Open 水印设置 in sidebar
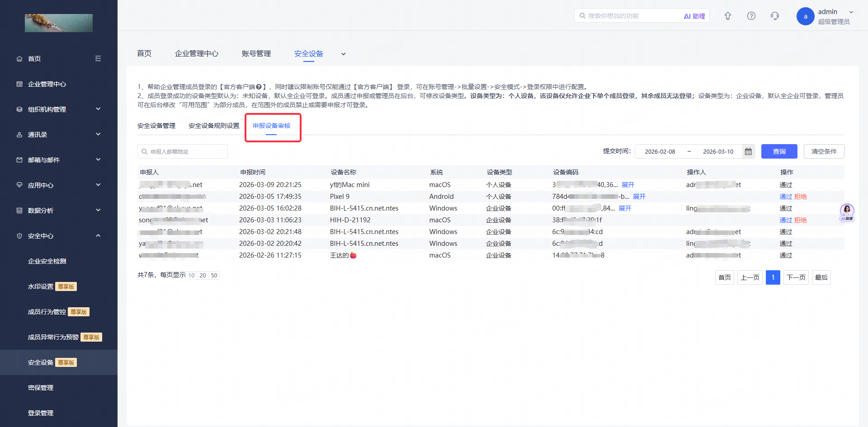Screen dimensions: 868x427 [x=41, y=286]
